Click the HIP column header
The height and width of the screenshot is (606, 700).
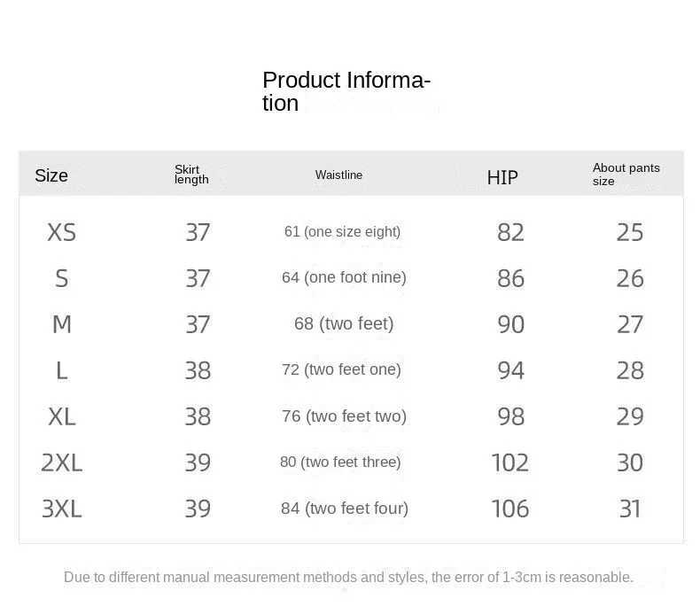(x=502, y=177)
